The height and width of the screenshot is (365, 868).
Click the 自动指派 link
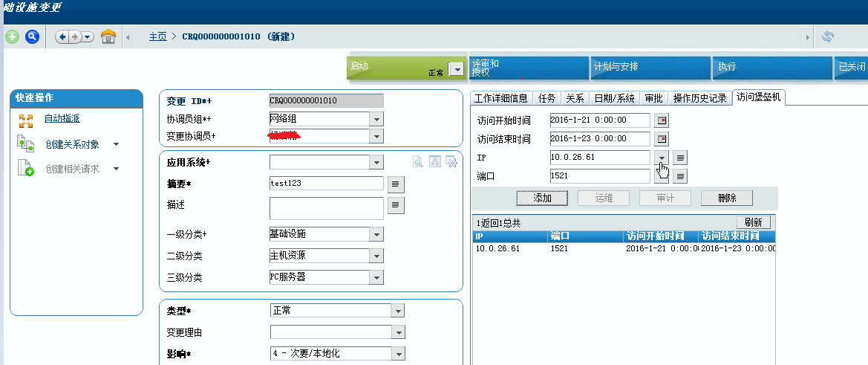[62, 118]
